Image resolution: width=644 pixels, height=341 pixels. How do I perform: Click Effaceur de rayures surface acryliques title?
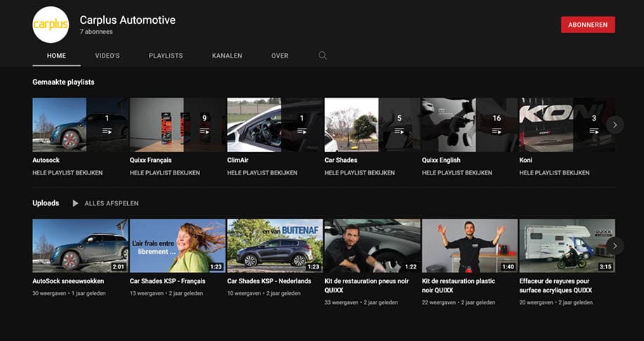tap(556, 285)
